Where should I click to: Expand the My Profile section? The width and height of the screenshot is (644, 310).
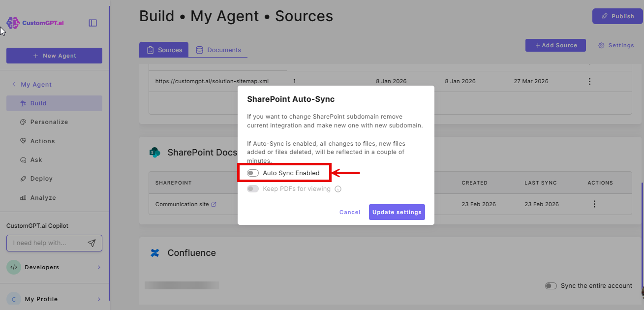coord(54,299)
